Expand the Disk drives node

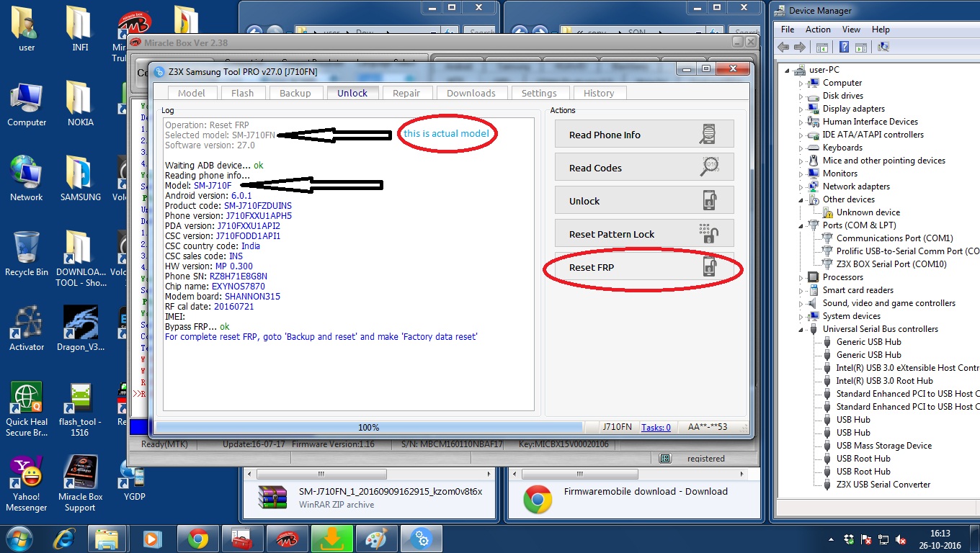(x=801, y=96)
